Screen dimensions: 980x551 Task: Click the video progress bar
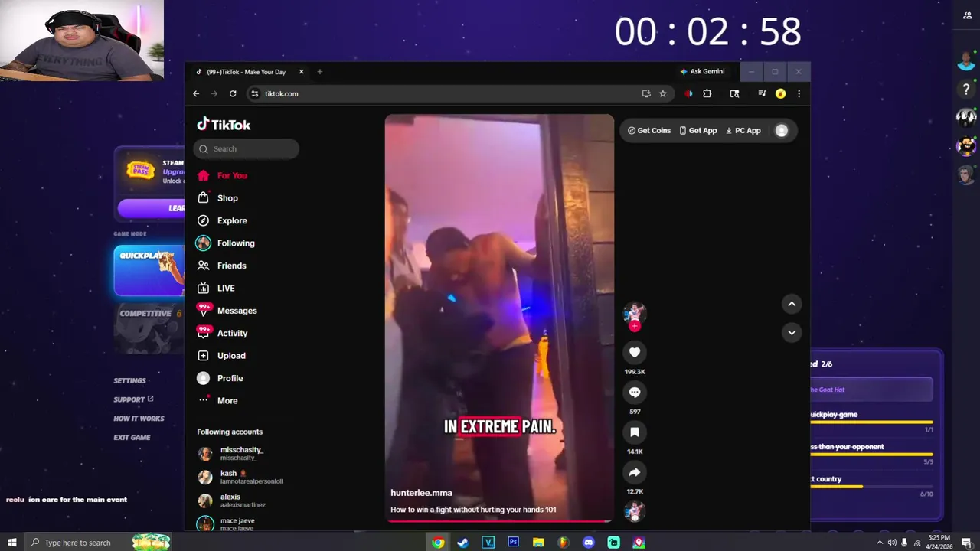click(x=499, y=521)
